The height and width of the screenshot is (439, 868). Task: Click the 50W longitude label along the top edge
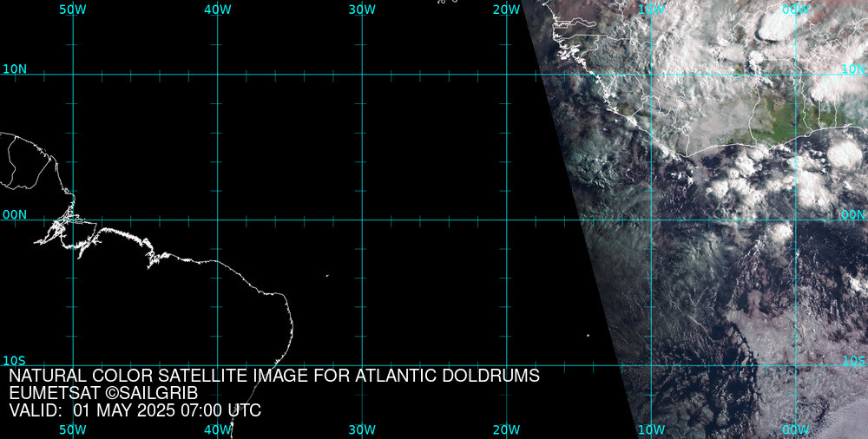pyautogui.click(x=73, y=10)
